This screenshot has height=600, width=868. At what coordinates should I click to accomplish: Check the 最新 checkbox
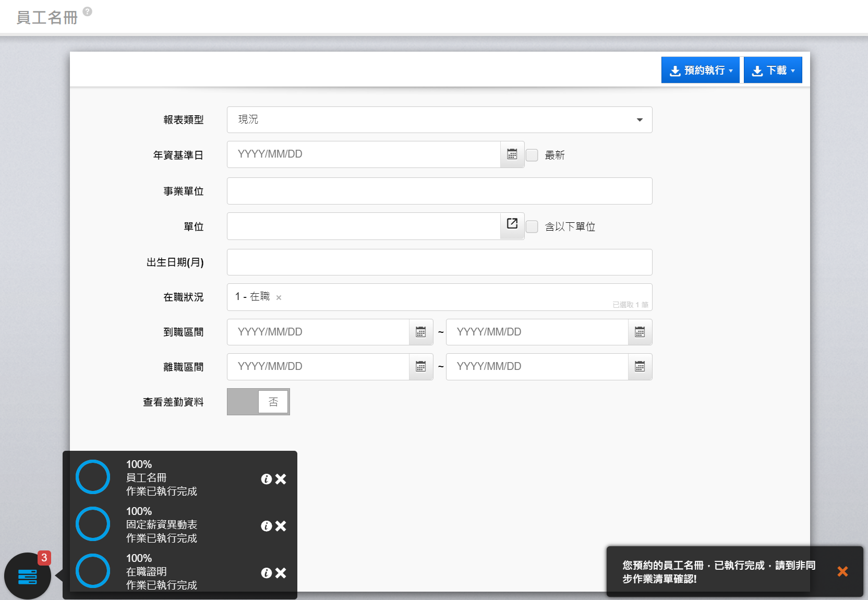coord(532,155)
